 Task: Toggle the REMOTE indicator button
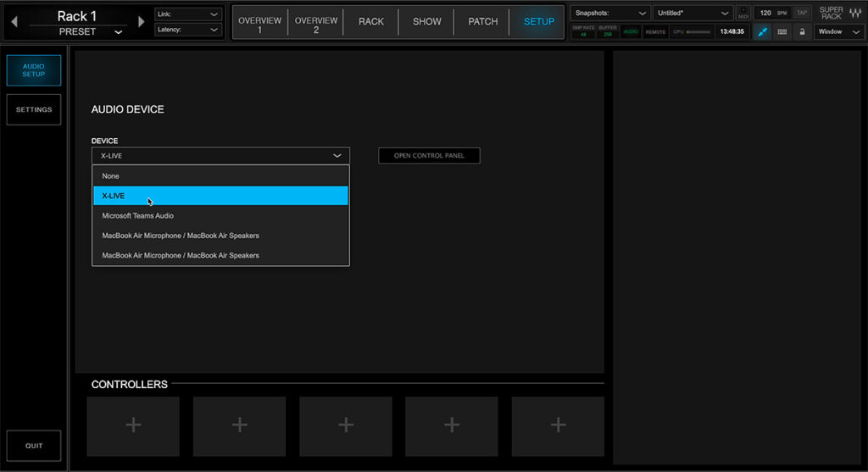[x=655, y=31]
